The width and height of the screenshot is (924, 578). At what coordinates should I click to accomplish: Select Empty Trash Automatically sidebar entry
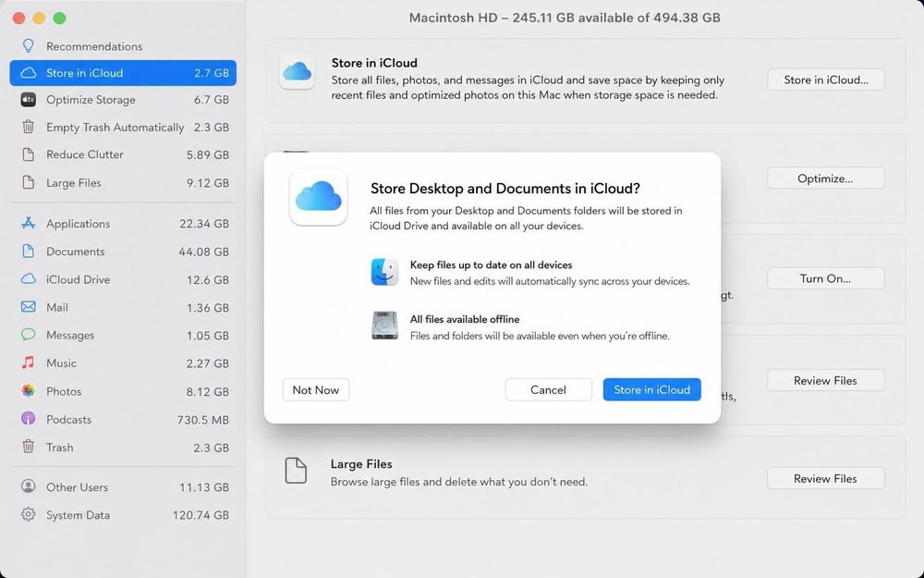click(x=123, y=127)
